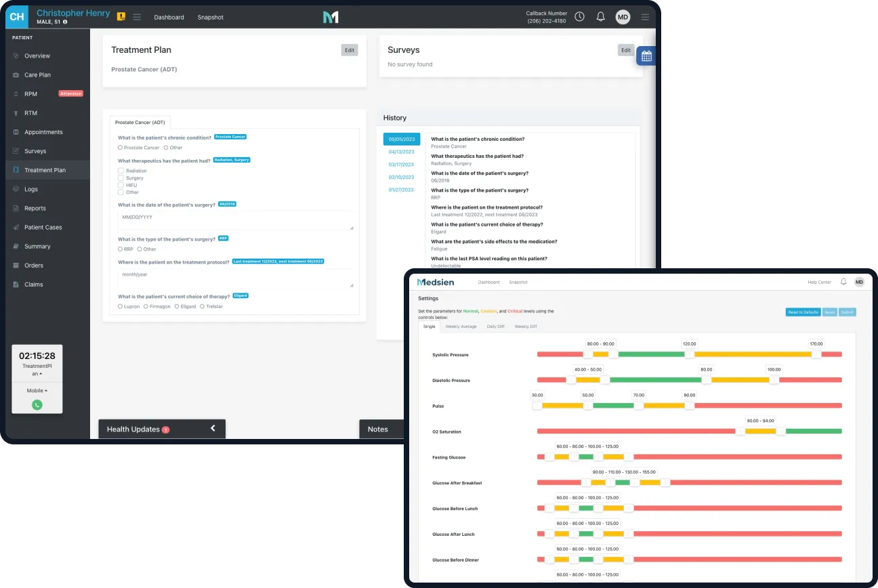This screenshot has height=588, width=878.
Task: Expand the Mobile dropdown in call widget
Action: click(x=37, y=390)
